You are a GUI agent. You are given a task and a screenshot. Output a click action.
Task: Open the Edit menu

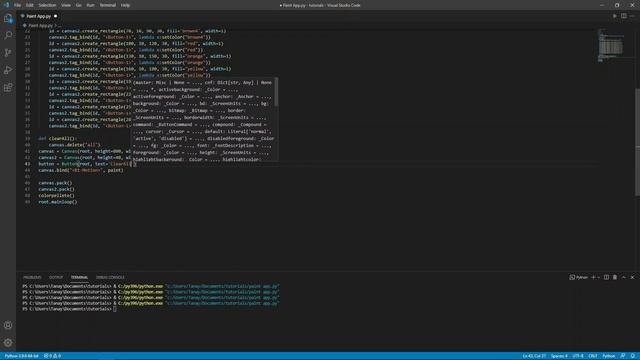click(x=29, y=5)
